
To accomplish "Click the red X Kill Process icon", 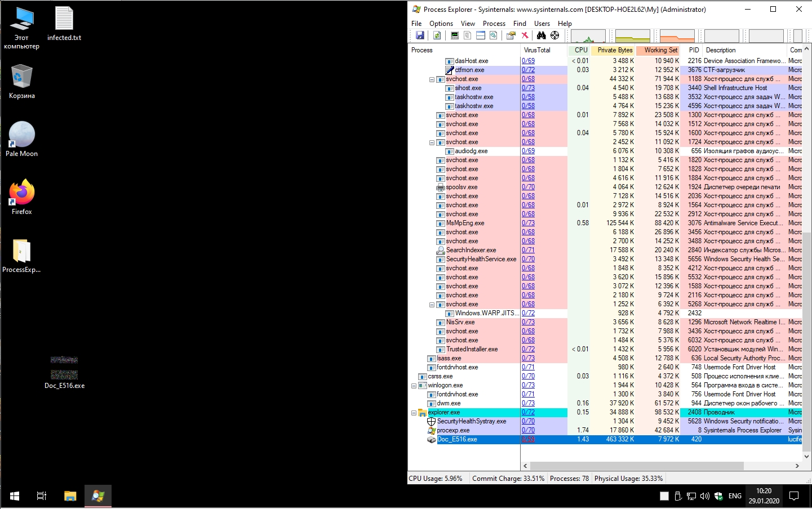I will click(x=525, y=35).
